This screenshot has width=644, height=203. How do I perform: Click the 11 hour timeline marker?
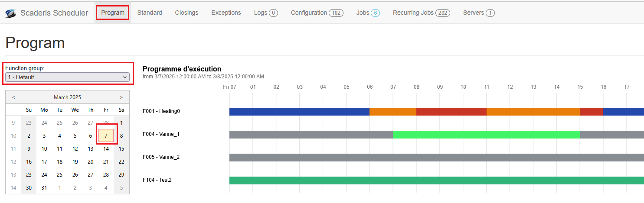tap(487, 87)
